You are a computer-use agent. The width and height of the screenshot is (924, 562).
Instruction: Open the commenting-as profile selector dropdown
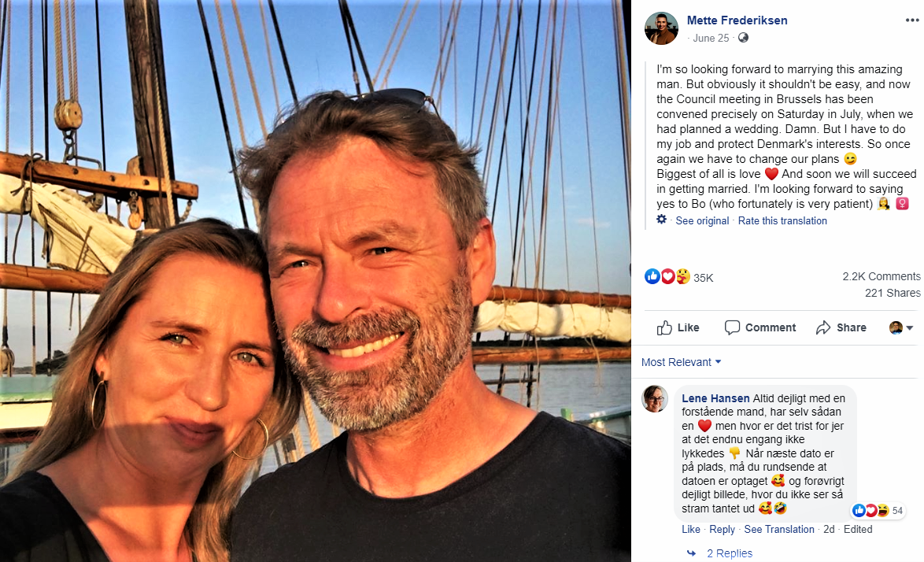point(900,327)
